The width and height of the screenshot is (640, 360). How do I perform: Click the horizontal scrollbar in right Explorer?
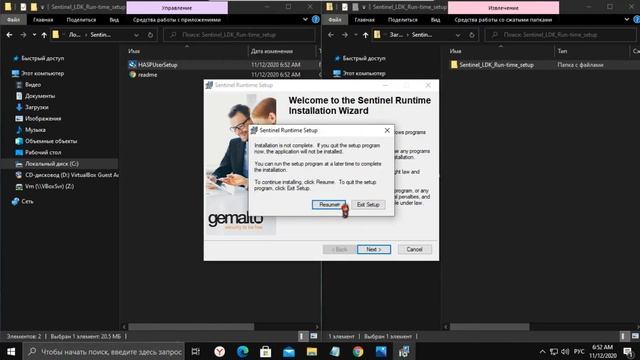489,327
